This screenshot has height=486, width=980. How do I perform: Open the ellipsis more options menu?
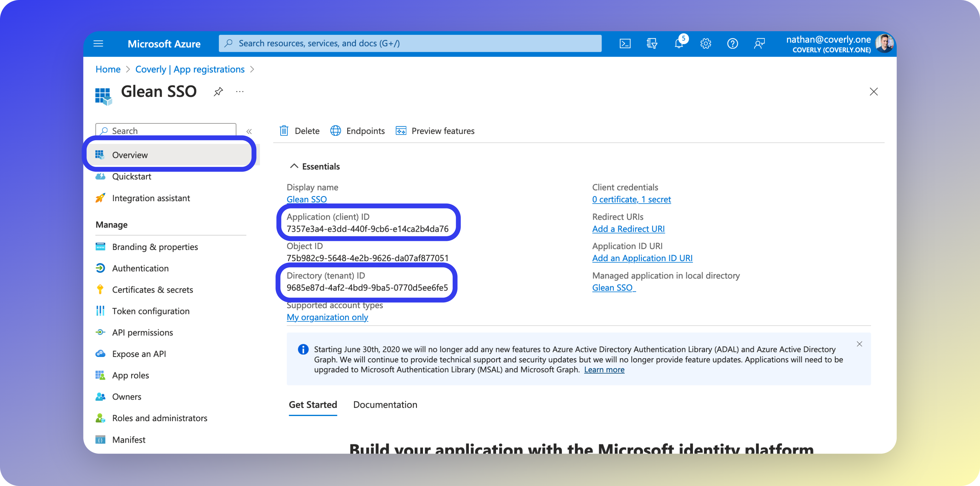coord(240,92)
